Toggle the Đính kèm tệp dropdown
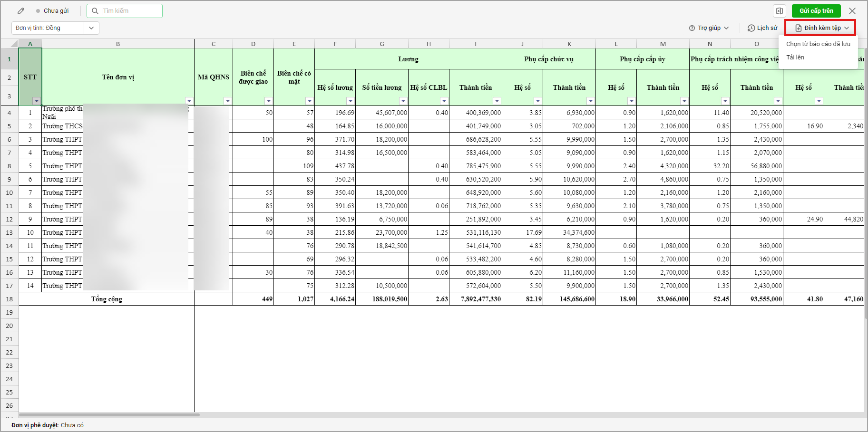Image resolution: width=868 pixels, height=432 pixels. click(x=820, y=28)
